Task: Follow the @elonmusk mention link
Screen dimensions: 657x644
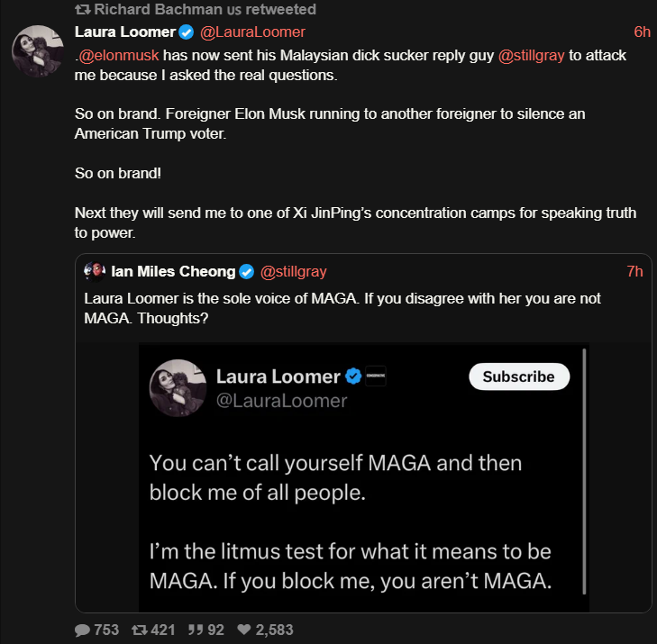Action: (x=119, y=55)
